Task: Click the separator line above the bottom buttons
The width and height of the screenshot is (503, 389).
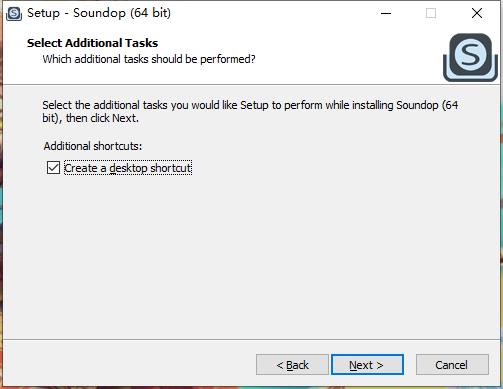Action: click(251, 340)
